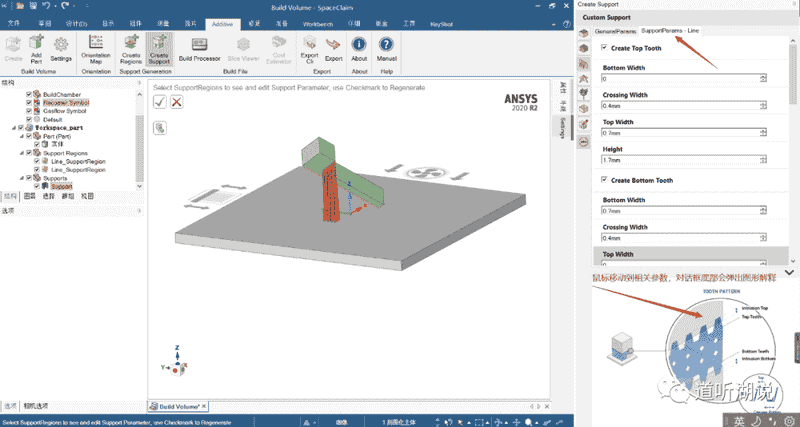Collapse the Workspace_part node
Image resolution: width=800 pixels, height=427 pixels.
[x=14, y=128]
